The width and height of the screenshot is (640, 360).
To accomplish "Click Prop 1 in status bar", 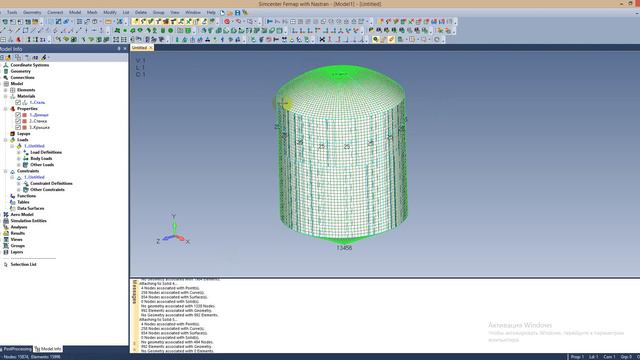I will (577, 357).
